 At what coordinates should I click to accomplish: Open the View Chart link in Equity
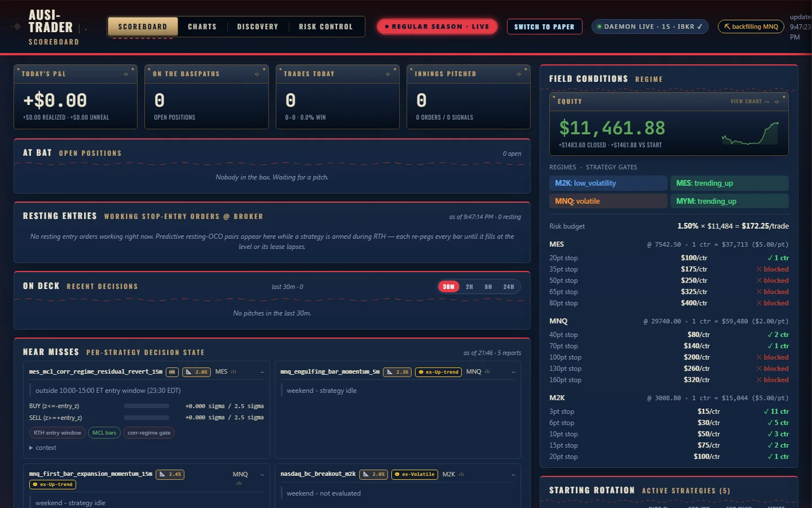coord(750,102)
